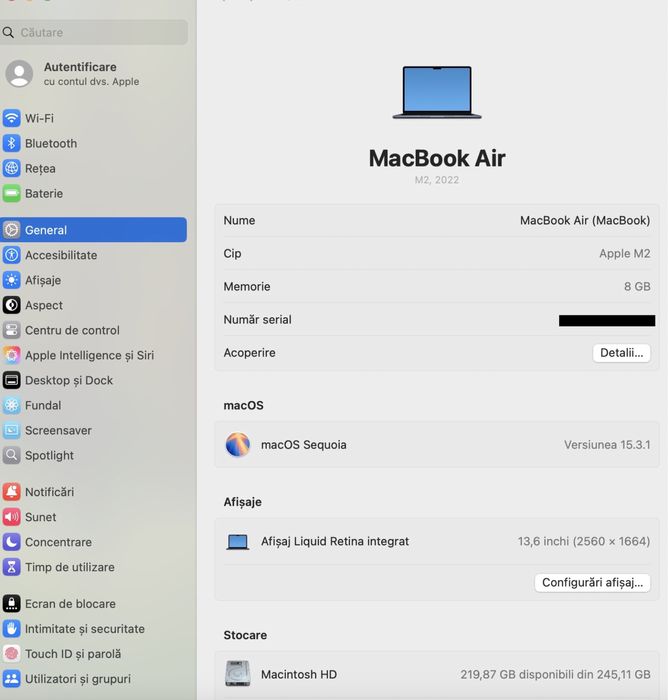Screen dimensions: 668x700
Task: Open the Detalii... coverage button
Action: [621, 353]
